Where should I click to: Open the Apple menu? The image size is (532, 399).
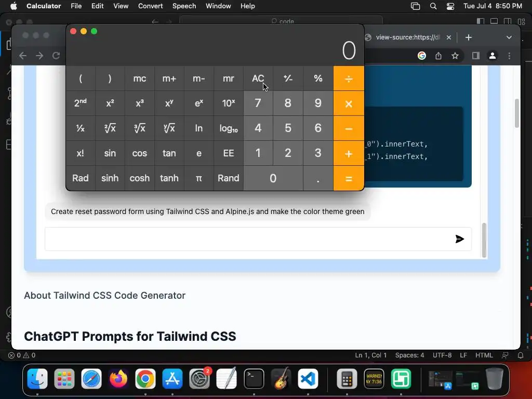(x=14, y=6)
